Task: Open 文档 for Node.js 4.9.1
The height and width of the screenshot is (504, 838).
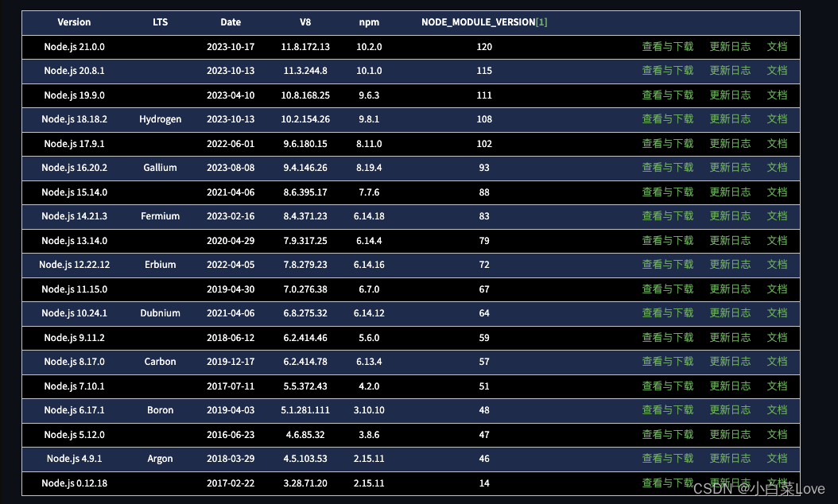Action: (777, 459)
